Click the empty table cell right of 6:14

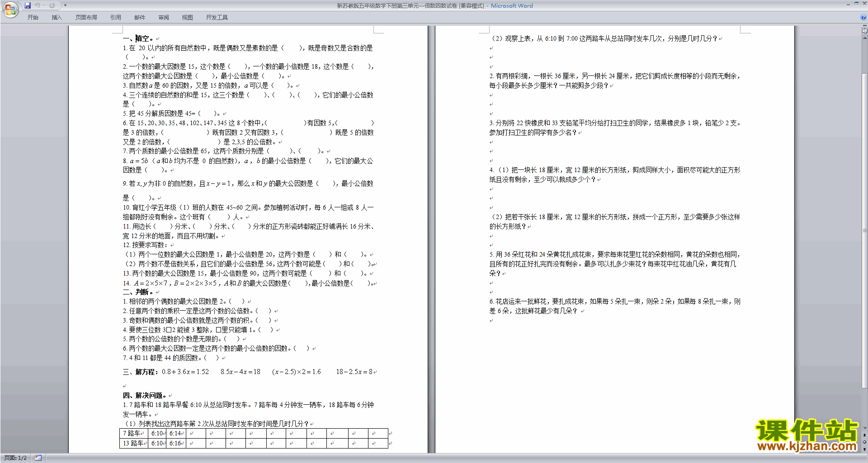(196, 433)
